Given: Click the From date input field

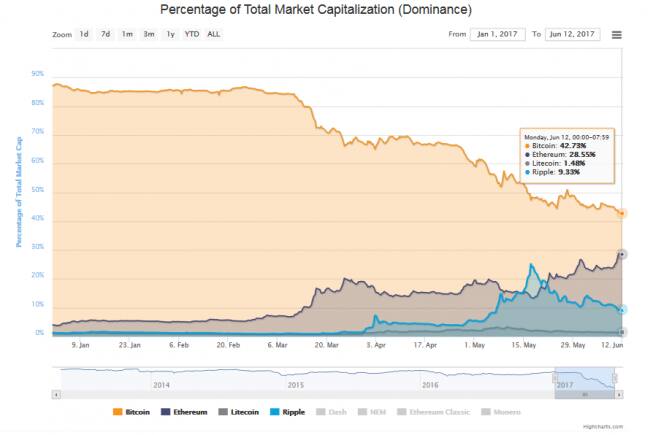Looking at the screenshot, I should (497, 34).
